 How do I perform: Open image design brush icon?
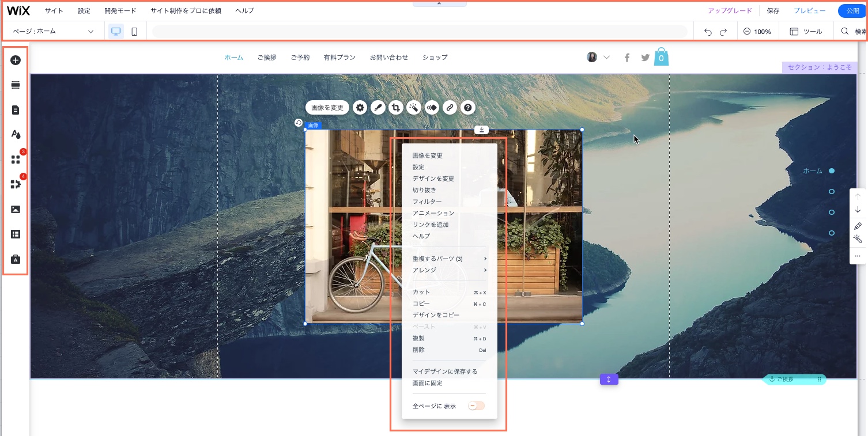coord(378,107)
